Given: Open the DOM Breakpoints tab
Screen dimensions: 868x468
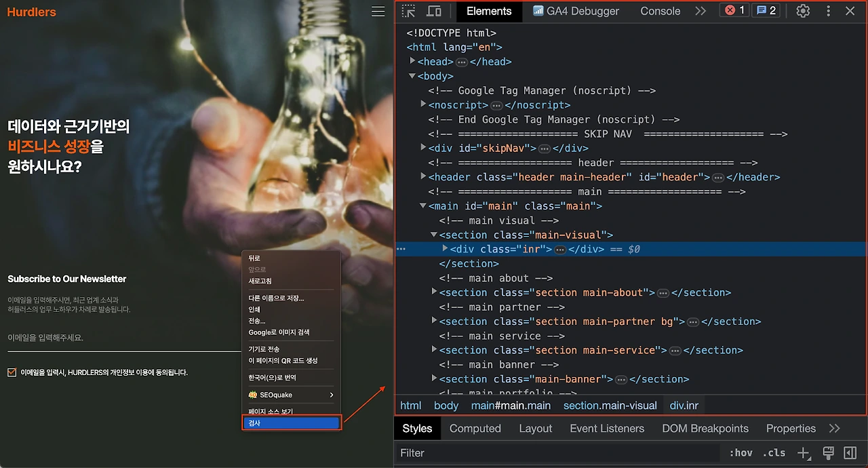Looking at the screenshot, I should click(705, 429).
